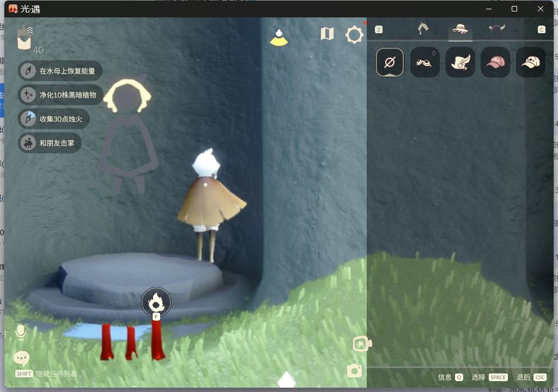This screenshot has height=392, width=558.
Task: Light the candle with the flame button
Action: [156, 302]
